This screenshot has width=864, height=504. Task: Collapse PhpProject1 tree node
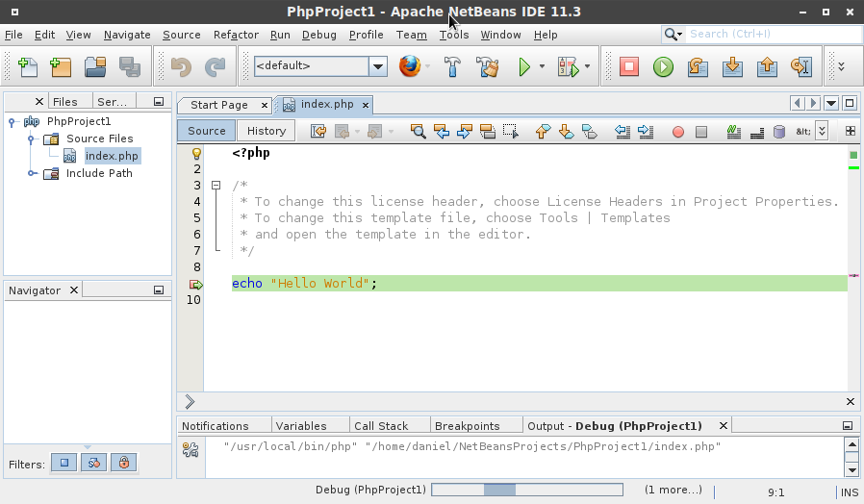[12, 122]
